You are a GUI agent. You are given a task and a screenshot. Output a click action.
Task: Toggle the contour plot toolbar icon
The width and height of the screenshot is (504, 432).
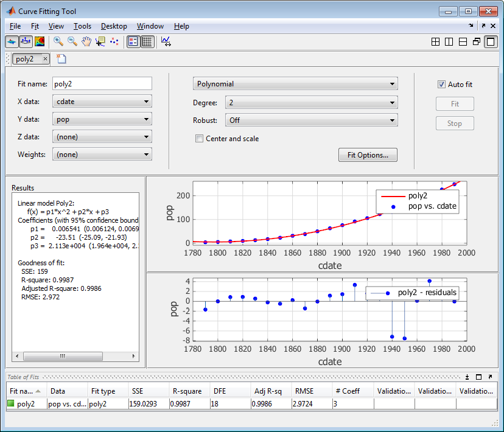point(40,41)
